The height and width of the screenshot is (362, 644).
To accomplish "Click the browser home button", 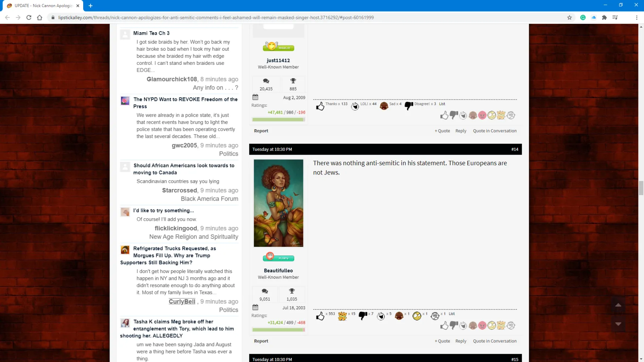I will (x=40, y=17).
